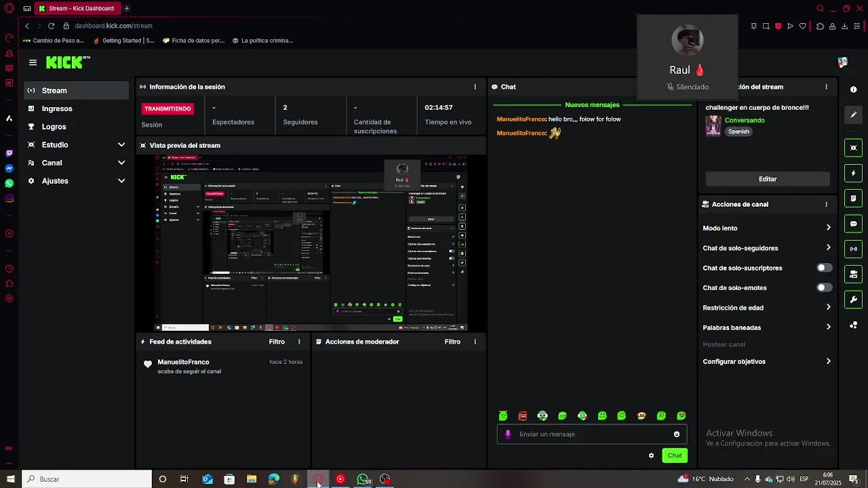This screenshot has width=868, height=488.
Task: Open File Explorer from the taskbar
Action: tap(252, 479)
